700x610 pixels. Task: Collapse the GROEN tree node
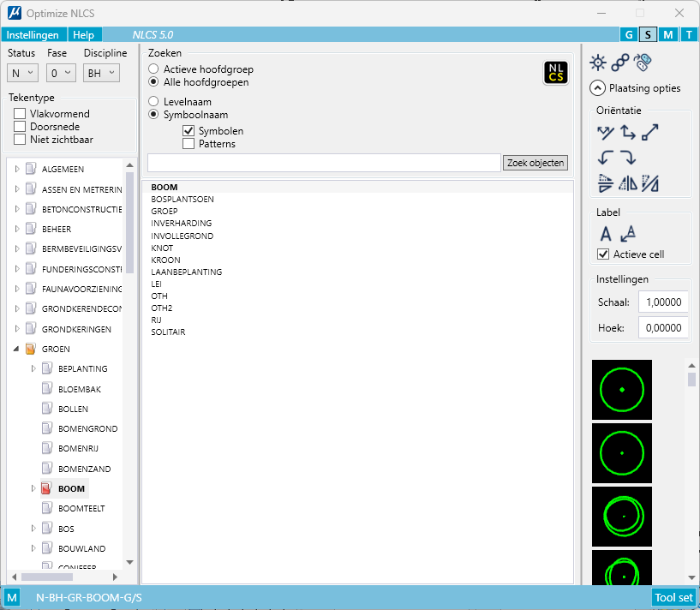coord(16,349)
